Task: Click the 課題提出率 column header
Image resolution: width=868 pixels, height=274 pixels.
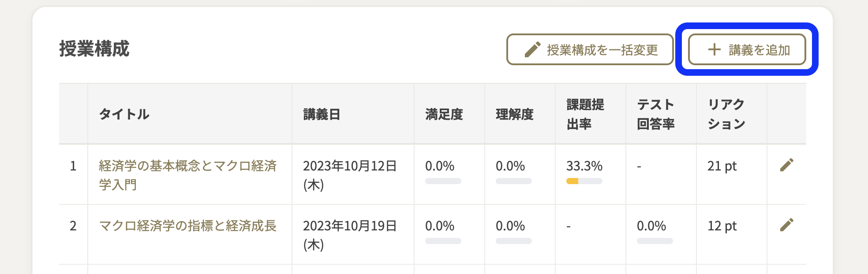Action: pyautogui.click(x=585, y=114)
